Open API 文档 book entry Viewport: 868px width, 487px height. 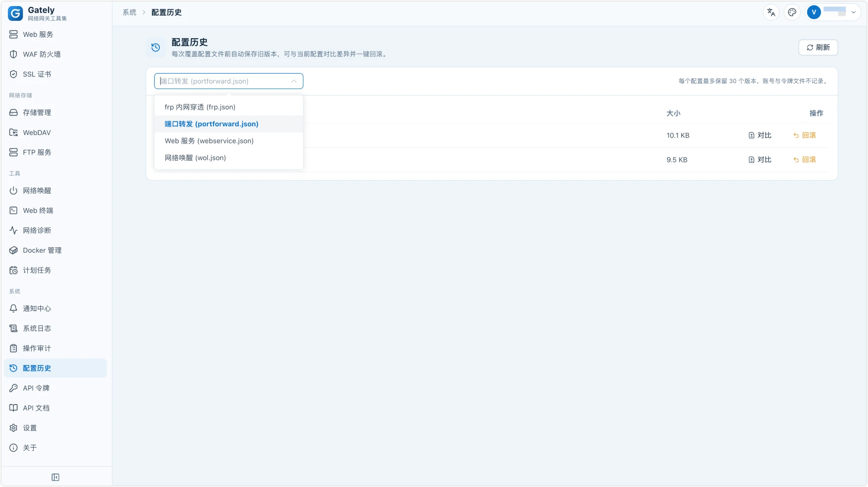tap(55, 408)
